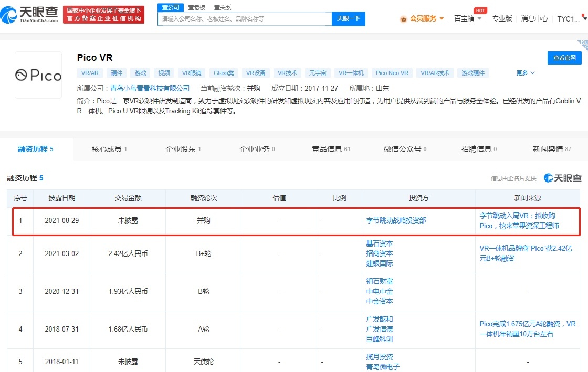
Task: Select the VR/AR tag
Action: [x=90, y=73]
